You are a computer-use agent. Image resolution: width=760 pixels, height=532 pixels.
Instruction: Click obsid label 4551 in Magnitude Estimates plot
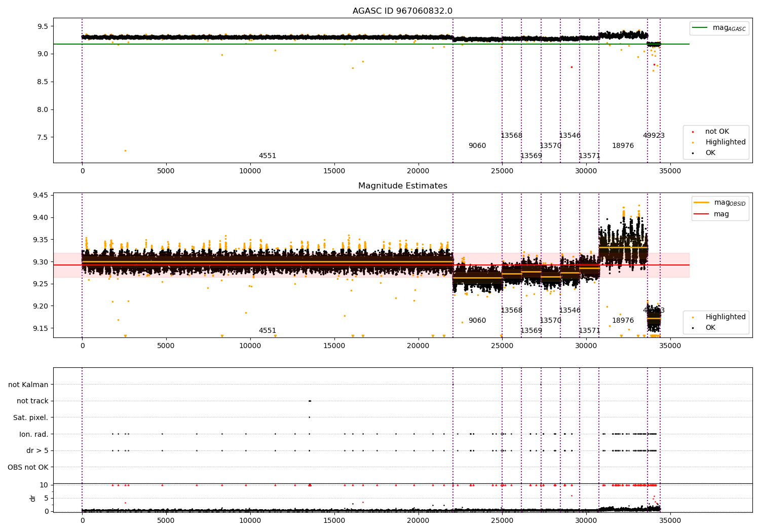(268, 331)
